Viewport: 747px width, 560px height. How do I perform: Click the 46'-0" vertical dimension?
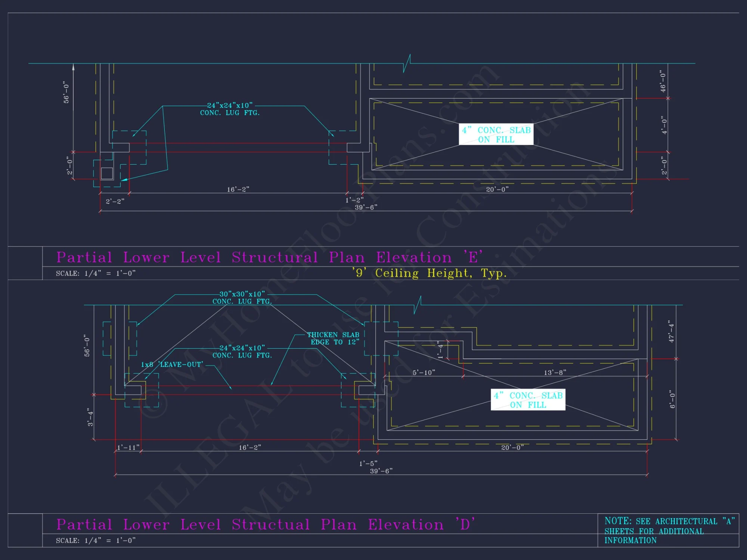click(x=663, y=81)
